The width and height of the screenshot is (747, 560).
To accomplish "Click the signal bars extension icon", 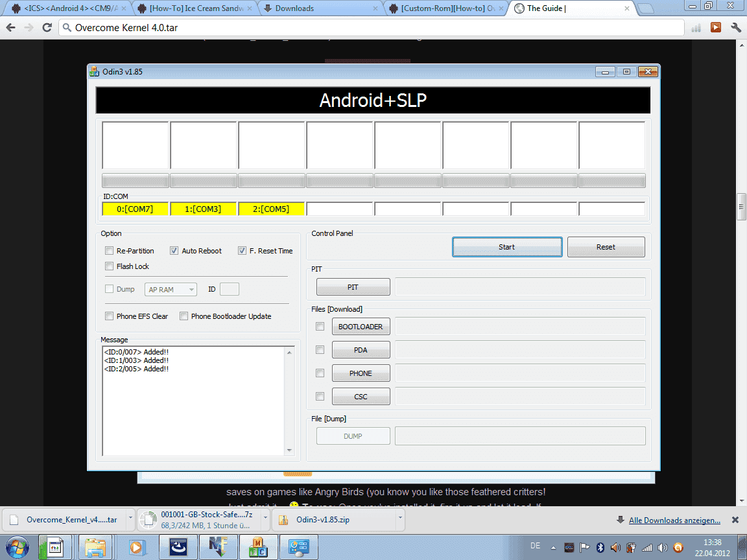I will coord(696,28).
